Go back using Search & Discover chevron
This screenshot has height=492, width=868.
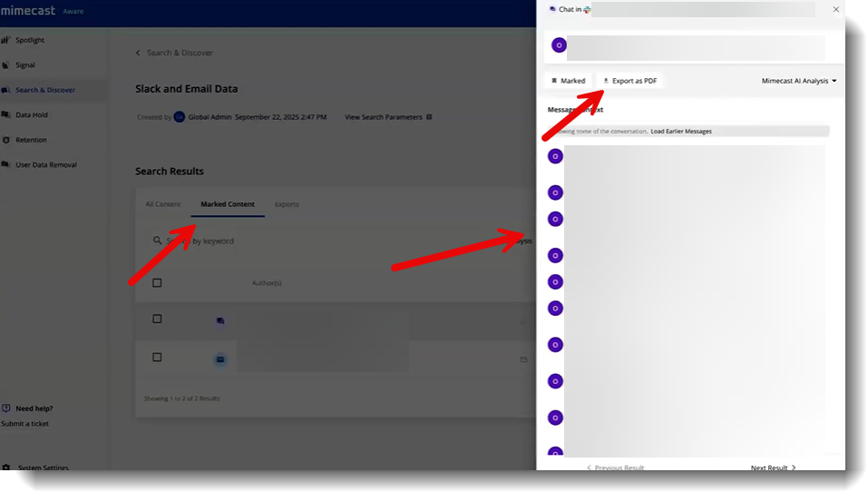[138, 53]
